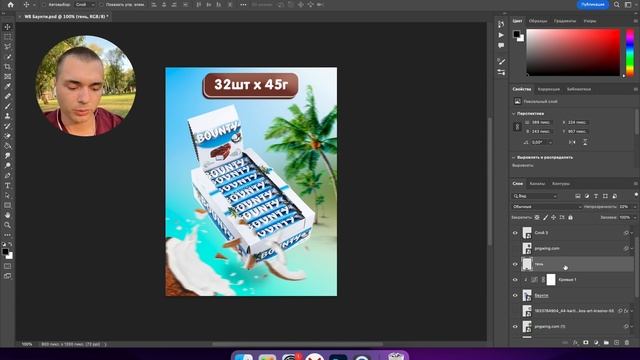
Task: Select the Eraser tool
Action: tap(7, 136)
